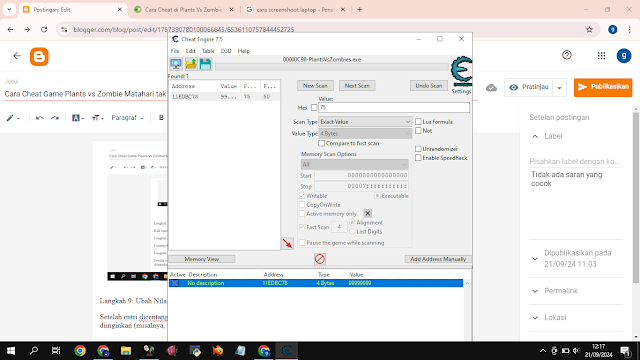Toggle the Hex checkbox

point(314,108)
